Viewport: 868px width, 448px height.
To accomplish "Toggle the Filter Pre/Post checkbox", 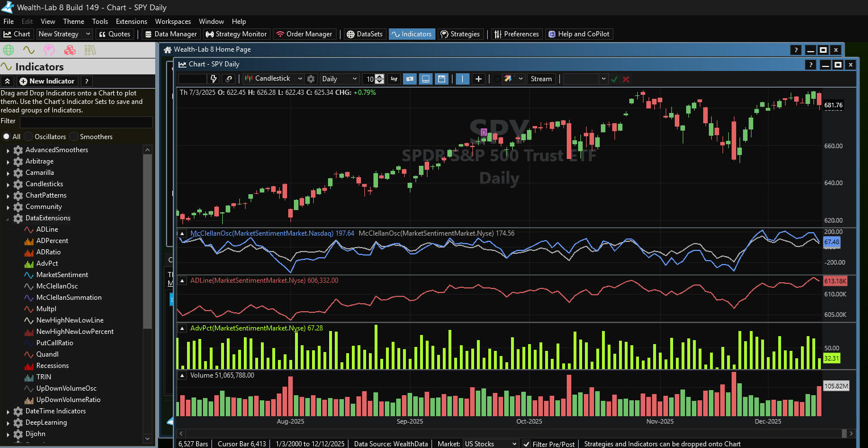I will click(x=526, y=444).
